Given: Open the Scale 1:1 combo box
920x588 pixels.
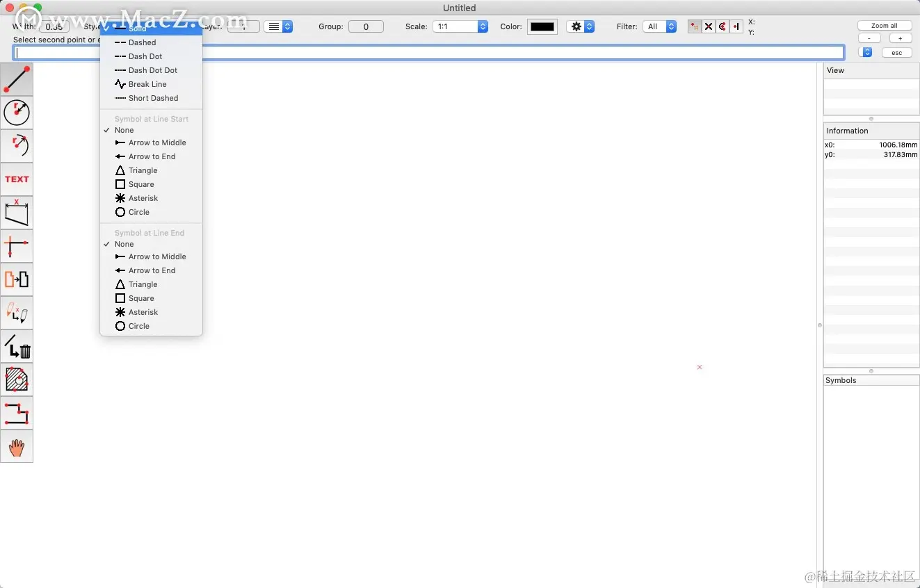Looking at the screenshot, I should 460,26.
